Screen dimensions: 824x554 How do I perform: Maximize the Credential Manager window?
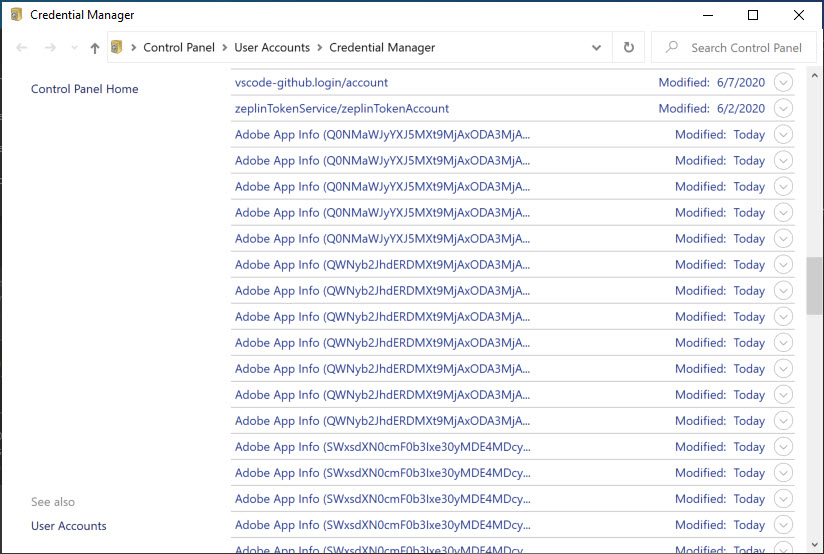coord(753,15)
